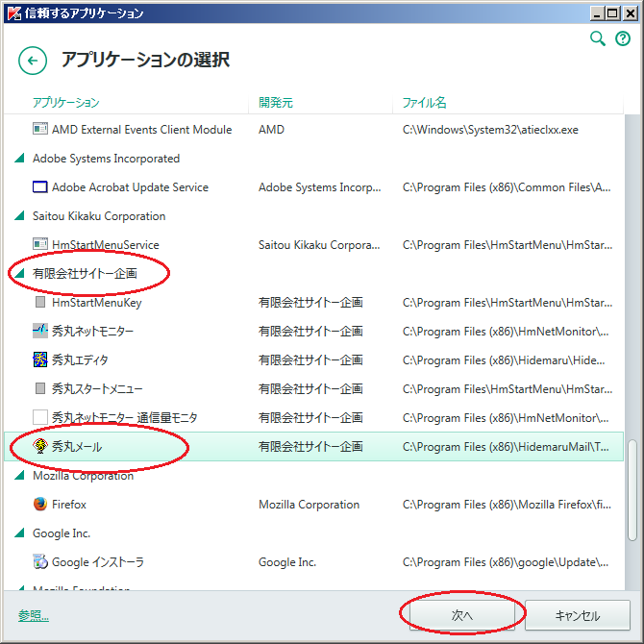
Task: Sort by 開発元 column header
Action: (276, 103)
